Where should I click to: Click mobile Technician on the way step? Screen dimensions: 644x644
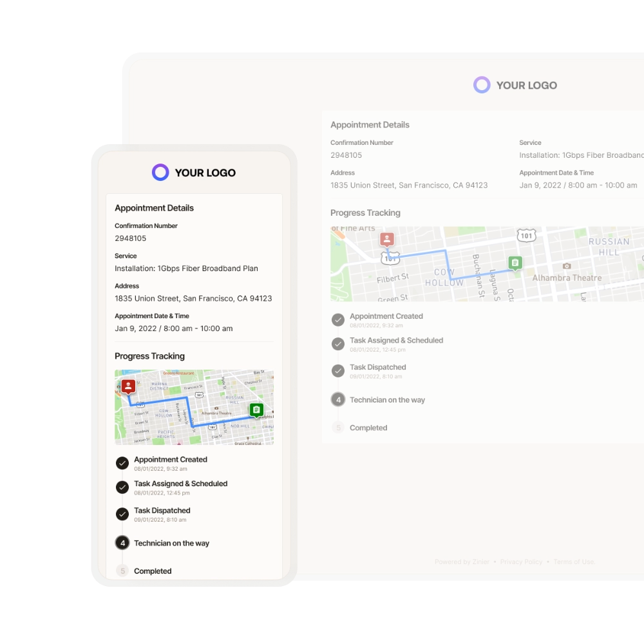(x=172, y=544)
